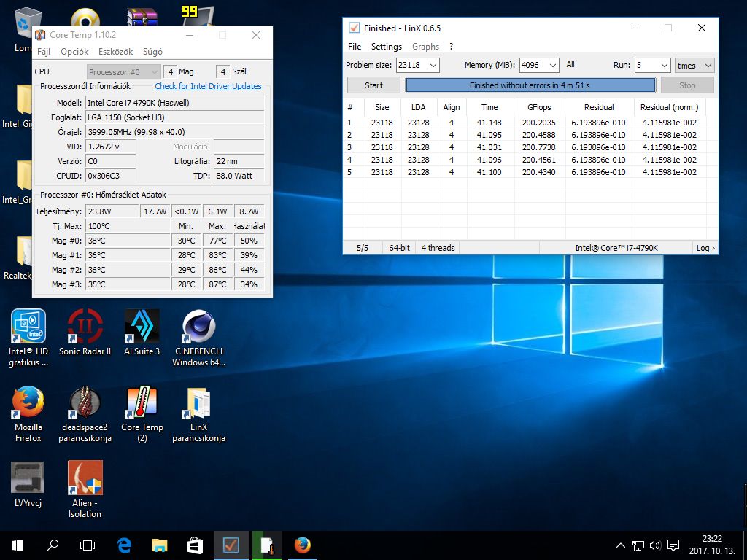
Task: Switch to LinX taskbar button
Action: 231,545
